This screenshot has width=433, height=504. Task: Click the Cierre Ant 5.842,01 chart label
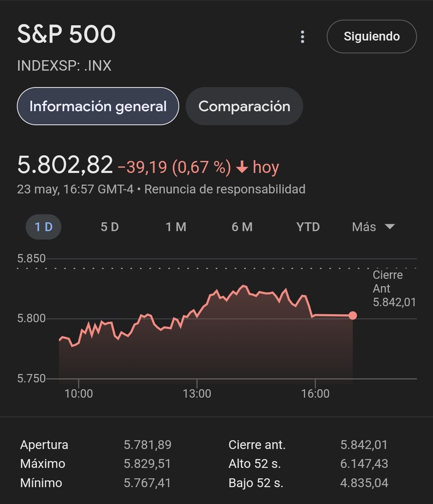[x=394, y=289]
